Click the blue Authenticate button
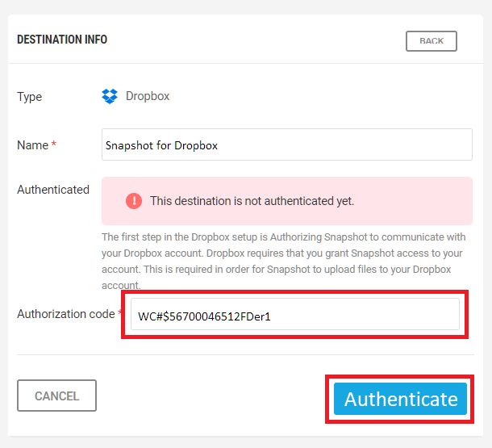Image resolution: width=492 pixels, height=448 pixels. (401, 399)
